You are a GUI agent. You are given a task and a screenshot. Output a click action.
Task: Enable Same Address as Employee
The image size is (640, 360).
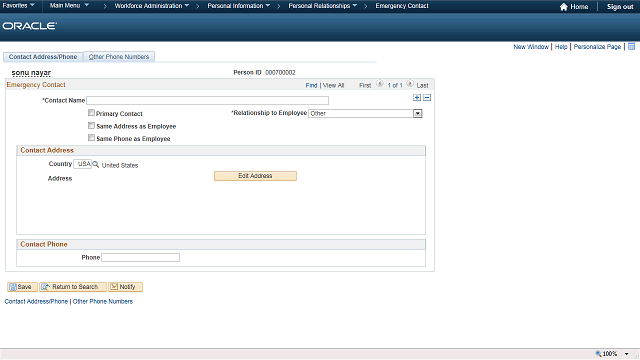[91, 126]
